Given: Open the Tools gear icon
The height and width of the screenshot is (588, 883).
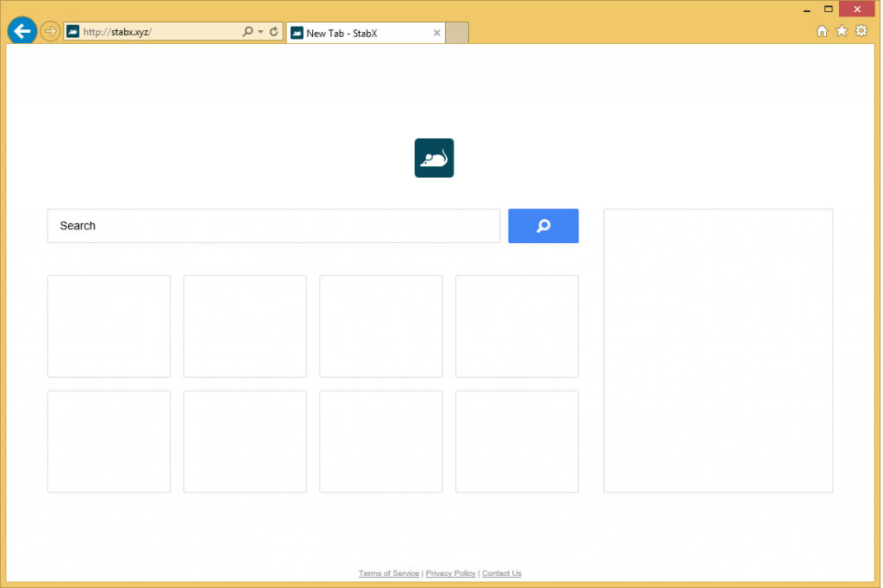Looking at the screenshot, I should coord(861,31).
